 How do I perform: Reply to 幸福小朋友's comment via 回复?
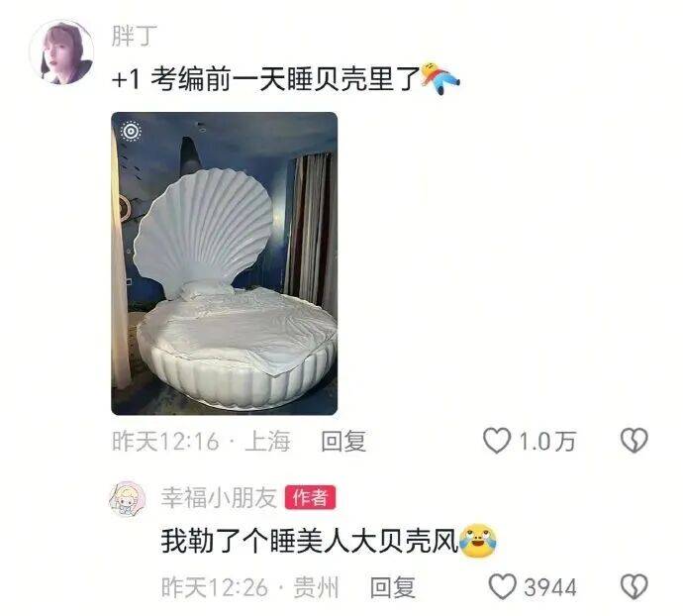click(392, 587)
